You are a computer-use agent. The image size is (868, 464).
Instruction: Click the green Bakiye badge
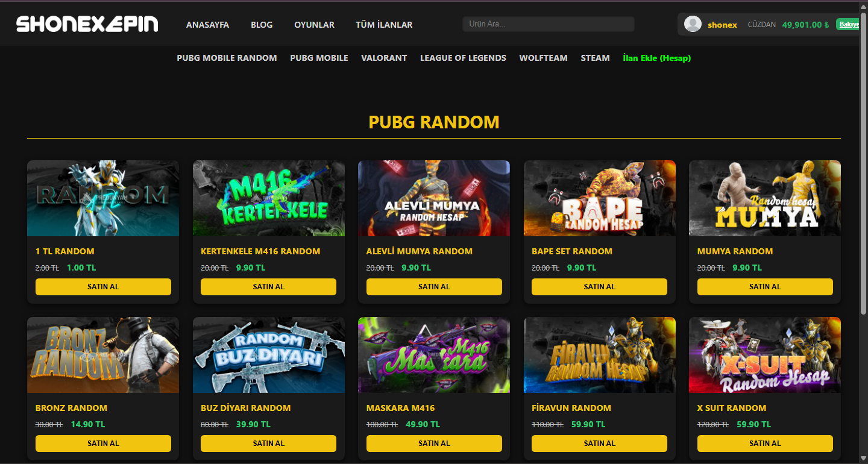coord(848,25)
